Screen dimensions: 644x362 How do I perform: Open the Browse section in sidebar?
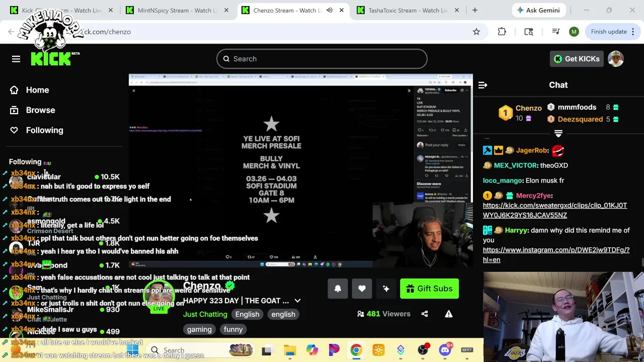(33, 110)
